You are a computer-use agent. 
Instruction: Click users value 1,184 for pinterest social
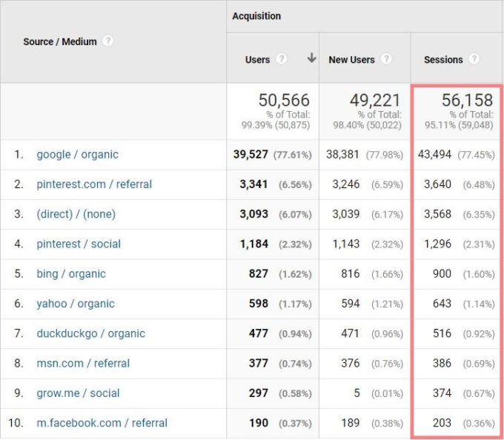254,244
